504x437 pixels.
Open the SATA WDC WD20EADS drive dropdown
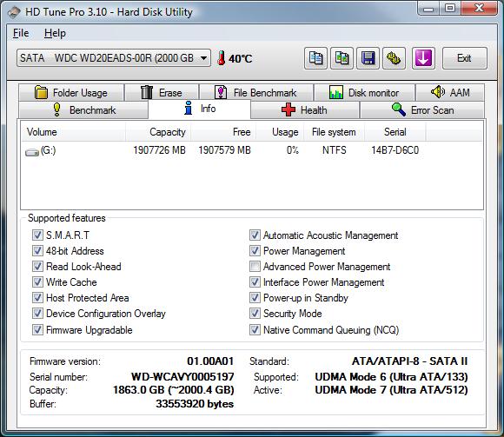pyautogui.click(x=114, y=58)
